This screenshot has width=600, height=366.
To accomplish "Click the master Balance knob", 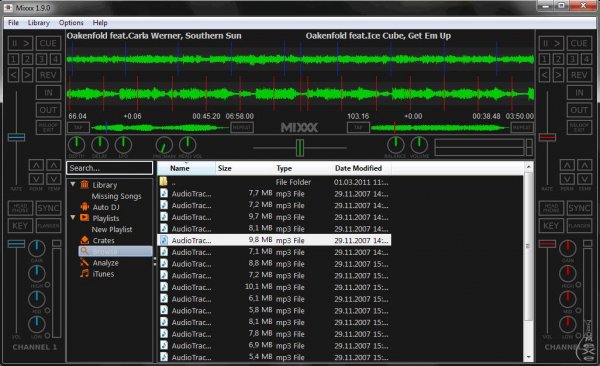I will [x=396, y=145].
